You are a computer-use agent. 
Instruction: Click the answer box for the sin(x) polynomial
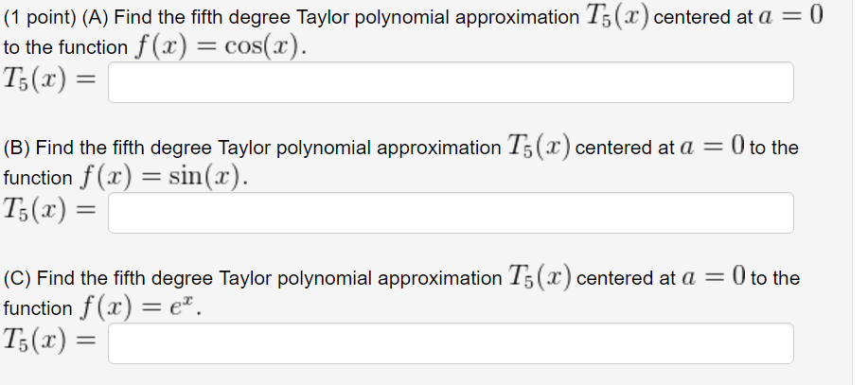[451, 213]
